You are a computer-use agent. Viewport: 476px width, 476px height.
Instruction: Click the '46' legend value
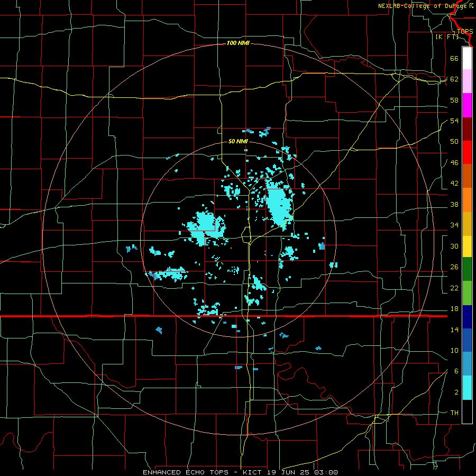454,163
